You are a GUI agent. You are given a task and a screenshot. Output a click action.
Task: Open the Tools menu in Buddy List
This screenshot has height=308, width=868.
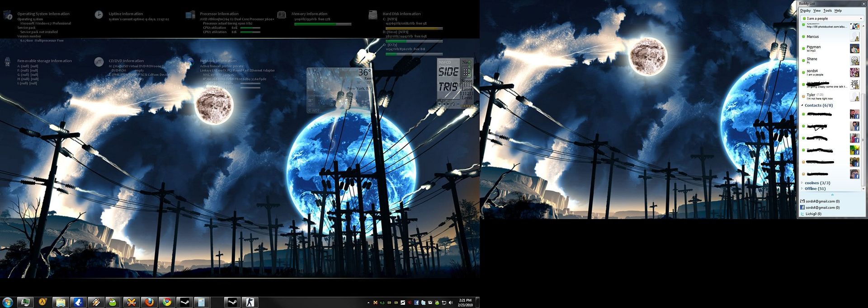pyautogui.click(x=827, y=10)
